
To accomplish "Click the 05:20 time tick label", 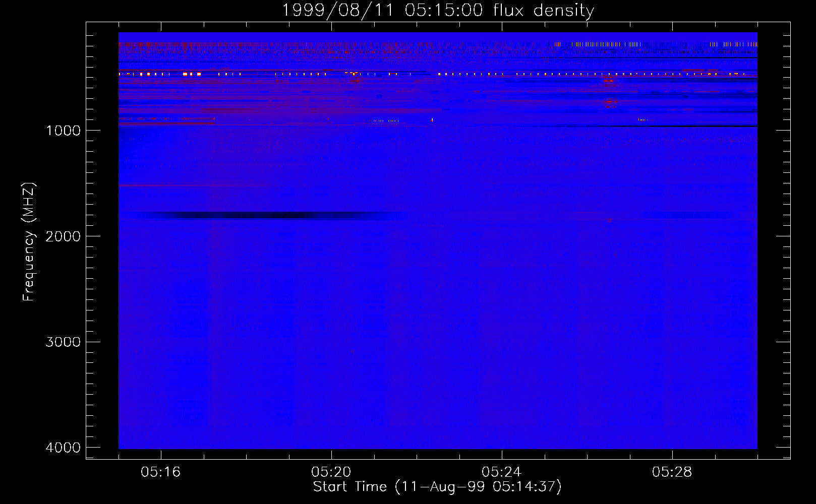I will click(x=331, y=472).
